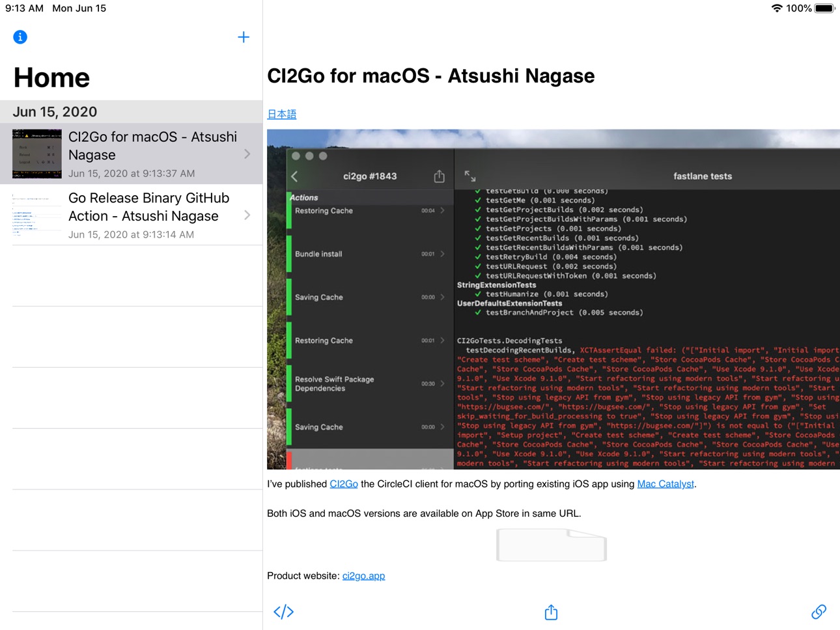The width and height of the screenshot is (840, 630).
Task: Tap the 9:13 AM clock in status bar
Action: click(x=24, y=8)
